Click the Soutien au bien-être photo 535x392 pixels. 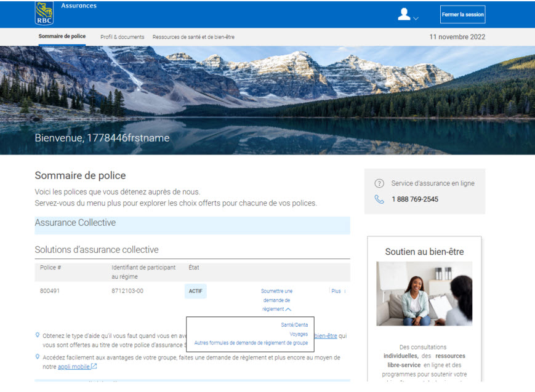point(424,294)
